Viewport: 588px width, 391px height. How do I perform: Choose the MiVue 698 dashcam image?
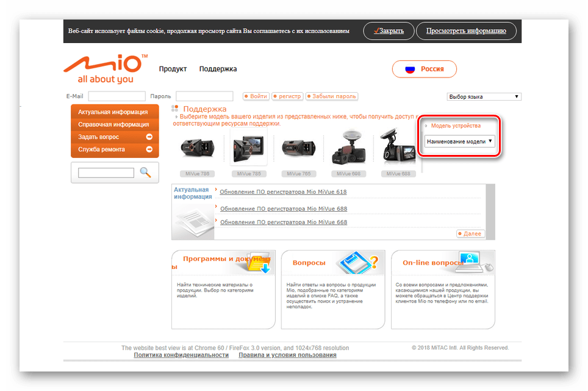(x=348, y=149)
